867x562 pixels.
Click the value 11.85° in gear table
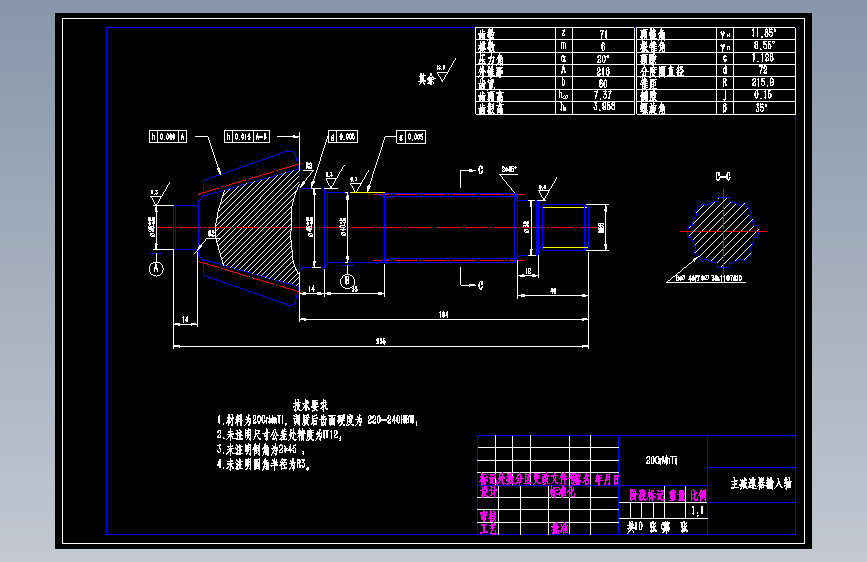(x=764, y=33)
